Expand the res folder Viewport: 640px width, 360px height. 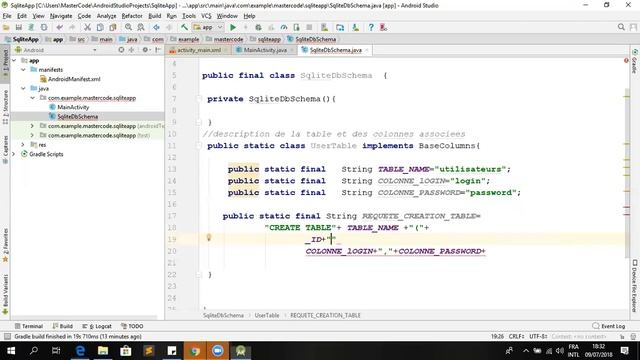point(23,145)
